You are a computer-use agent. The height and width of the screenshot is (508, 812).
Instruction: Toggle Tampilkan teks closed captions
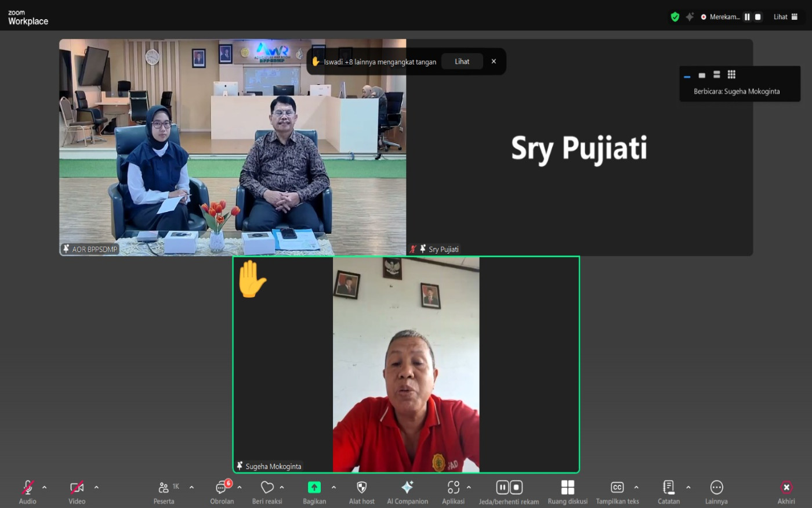(617, 488)
